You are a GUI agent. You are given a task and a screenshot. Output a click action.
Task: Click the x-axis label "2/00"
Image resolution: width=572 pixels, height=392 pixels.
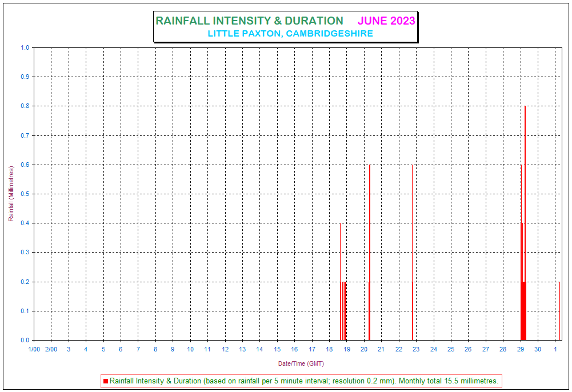point(51,349)
